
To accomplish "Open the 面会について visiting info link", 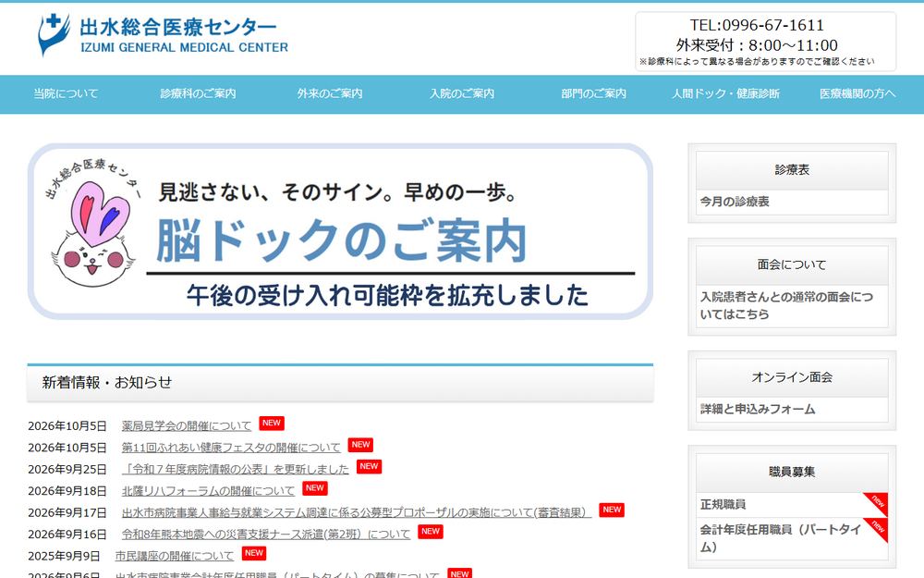I will click(x=786, y=305).
